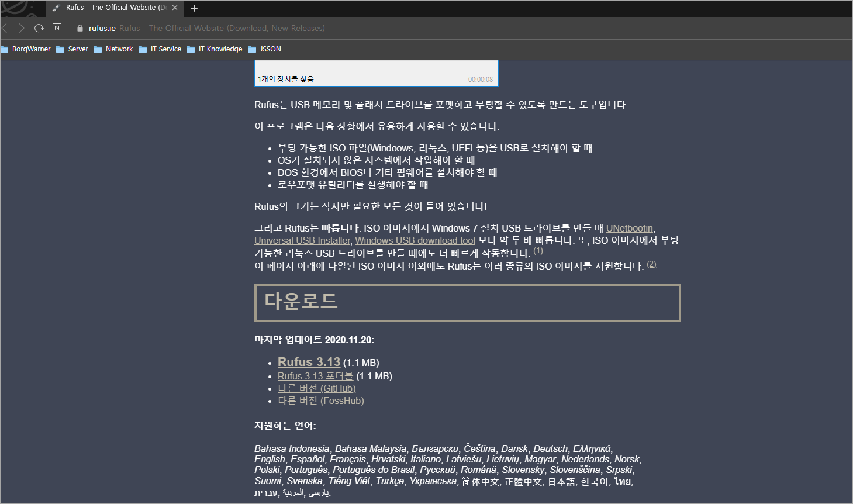Viewport: 853px width, 504px height.
Task: Click the 다운로드 section heading
Action: 468,303
